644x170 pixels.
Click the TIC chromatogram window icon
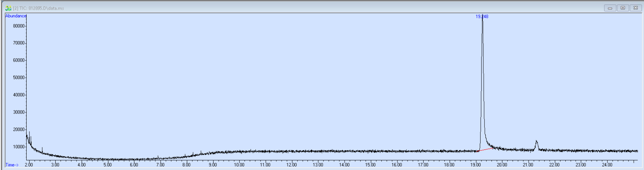(x=8, y=8)
